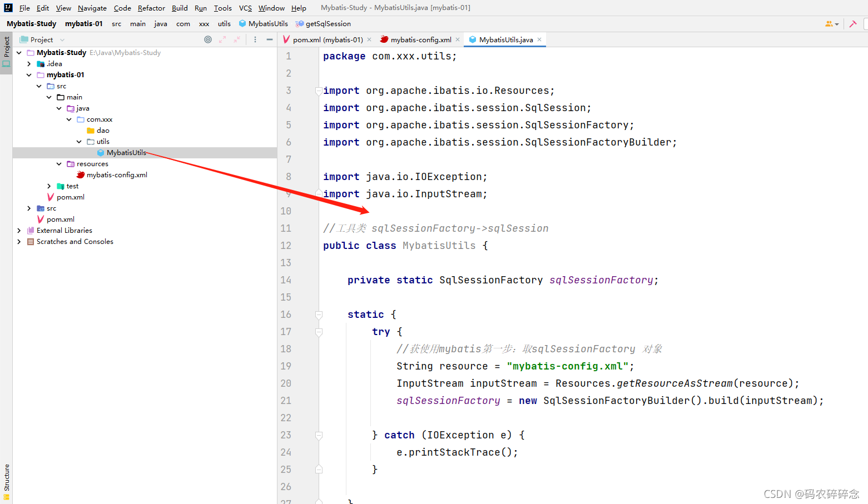Image resolution: width=868 pixels, height=504 pixels.
Task: Expand the root-level src folder
Action: pyautogui.click(x=29, y=208)
